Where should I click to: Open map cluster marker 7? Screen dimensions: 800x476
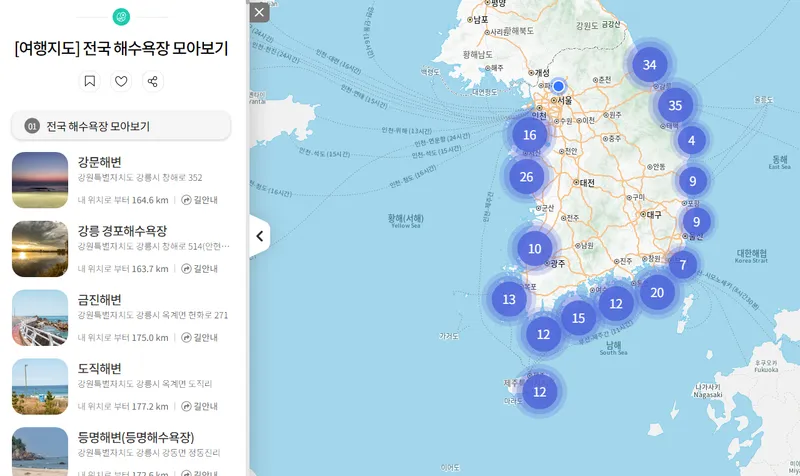point(683,265)
